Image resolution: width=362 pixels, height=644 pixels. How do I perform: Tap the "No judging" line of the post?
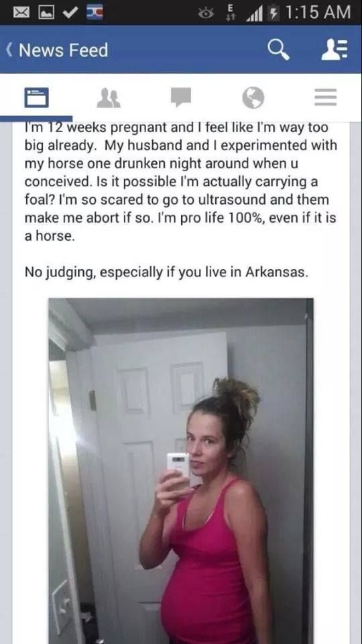[166, 272]
